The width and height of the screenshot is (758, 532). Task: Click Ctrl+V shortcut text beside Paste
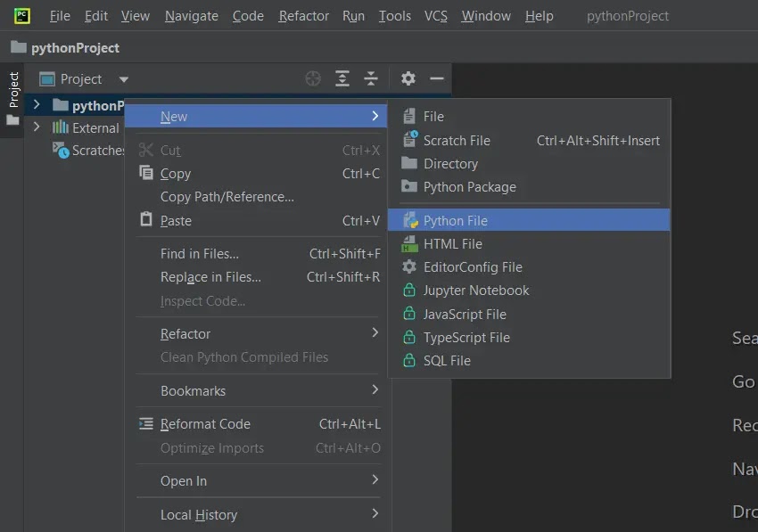pyautogui.click(x=361, y=221)
